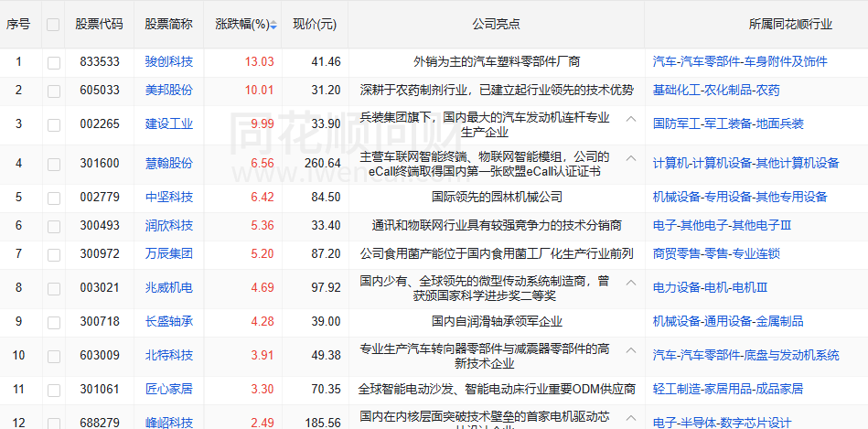This screenshot has width=868, height=429.
Task: Check the box for 美邦股份 row
Action: pyautogui.click(x=54, y=91)
